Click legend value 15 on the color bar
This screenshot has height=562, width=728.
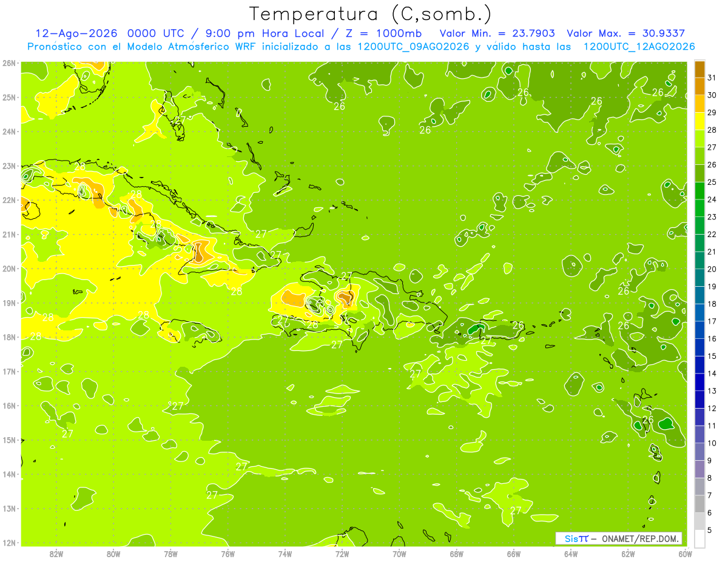712,356
